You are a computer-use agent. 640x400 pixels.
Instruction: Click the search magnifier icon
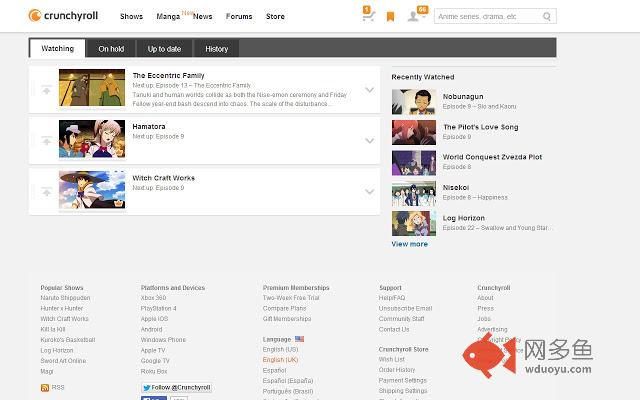(547, 16)
